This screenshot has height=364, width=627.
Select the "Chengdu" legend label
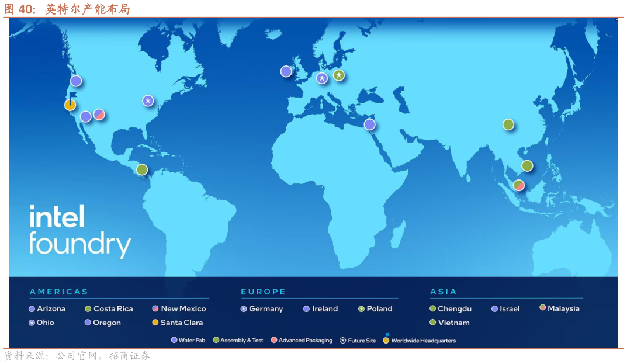(x=455, y=309)
